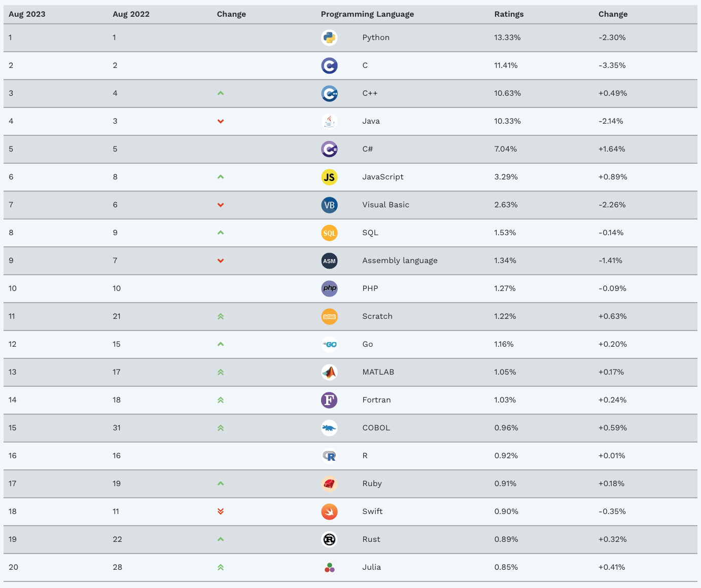Click the Python logo icon
Viewport: 701px width, 588px height.
pyautogui.click(x=329, y=38)
